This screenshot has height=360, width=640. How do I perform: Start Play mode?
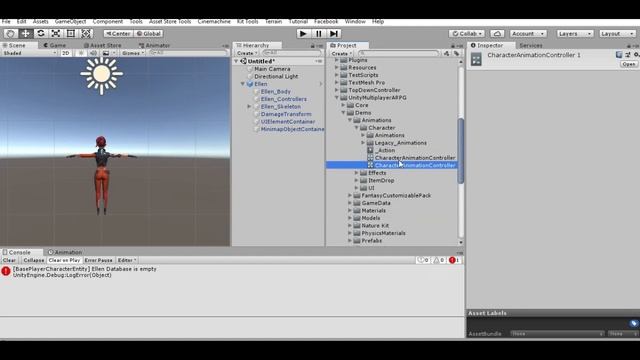tap(303, 33)
